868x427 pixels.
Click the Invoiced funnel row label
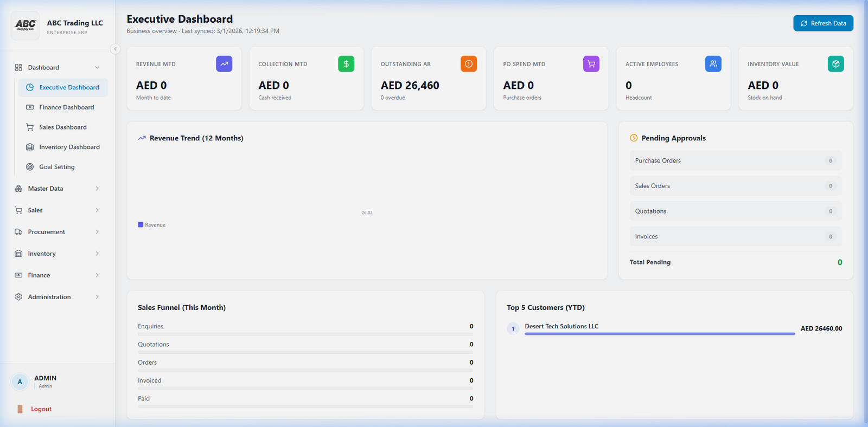click(150, 380)
